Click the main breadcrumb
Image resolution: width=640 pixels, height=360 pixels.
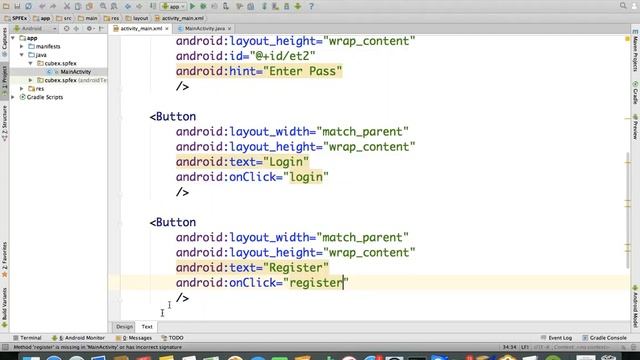tap(88, 18)
